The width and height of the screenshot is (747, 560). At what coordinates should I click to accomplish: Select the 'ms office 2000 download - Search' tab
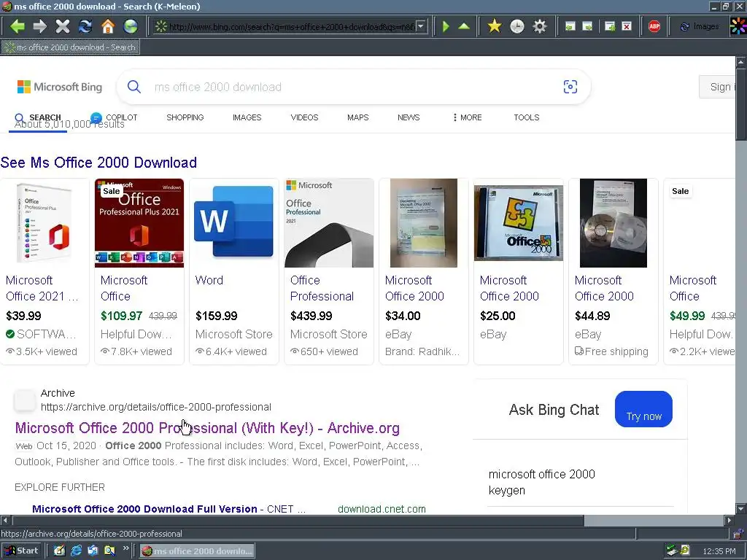71,47
